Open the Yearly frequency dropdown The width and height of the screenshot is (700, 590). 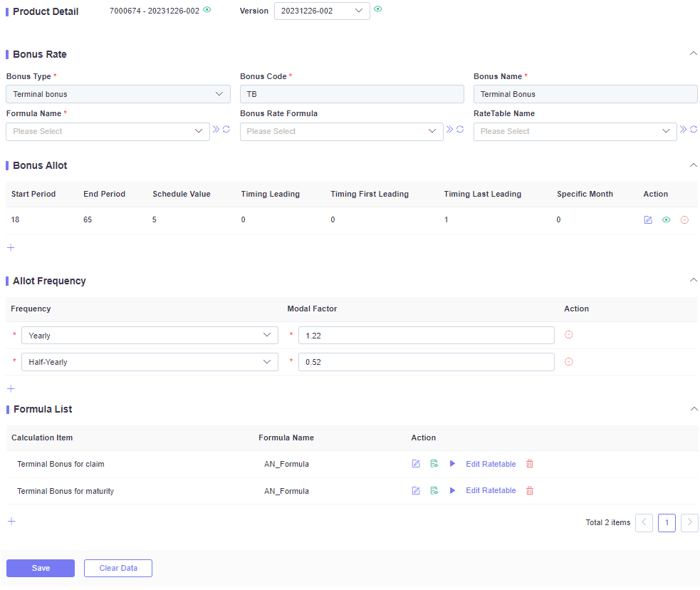tap(150, 336)
